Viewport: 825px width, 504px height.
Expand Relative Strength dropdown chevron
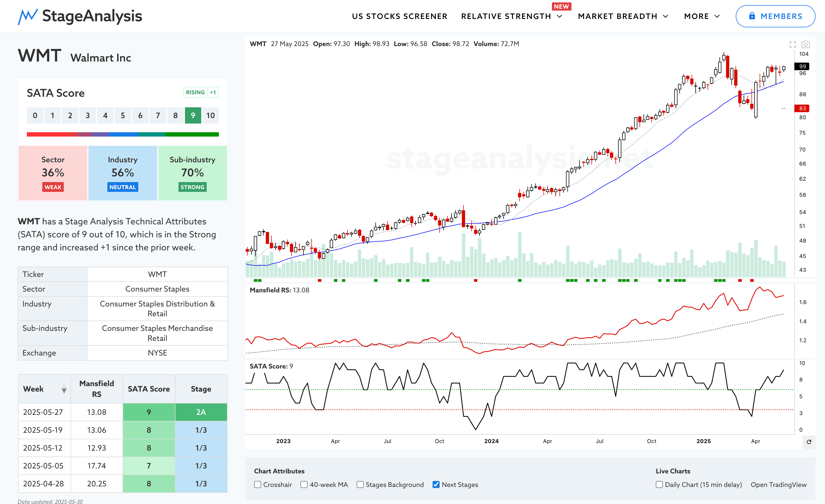coord(559,16)
